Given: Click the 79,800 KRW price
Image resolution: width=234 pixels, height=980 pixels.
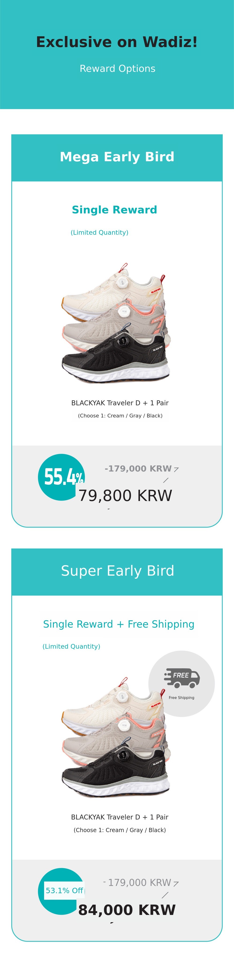Looking at the screenshot, I should tap(125, 495).
